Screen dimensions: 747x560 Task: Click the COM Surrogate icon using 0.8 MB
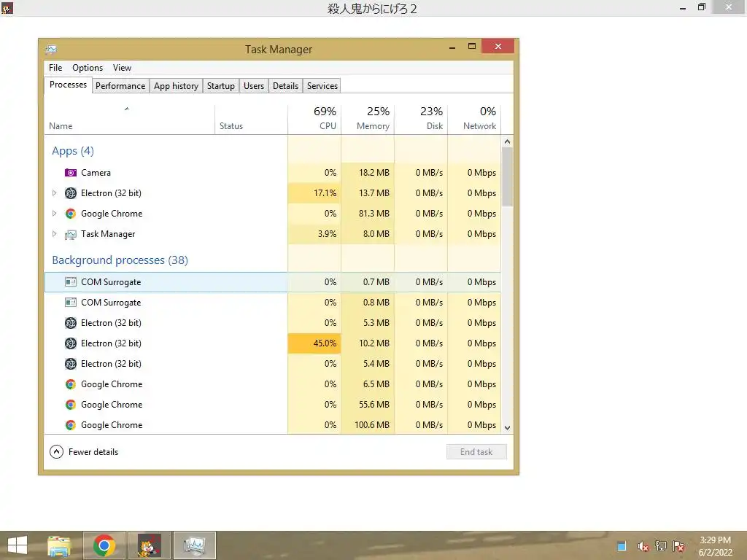click(71, 303)
